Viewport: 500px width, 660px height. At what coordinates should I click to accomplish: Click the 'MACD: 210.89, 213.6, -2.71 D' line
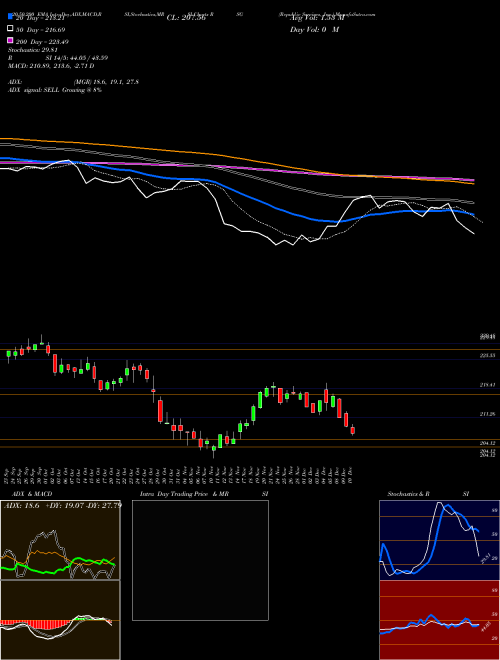pos(51,66)
